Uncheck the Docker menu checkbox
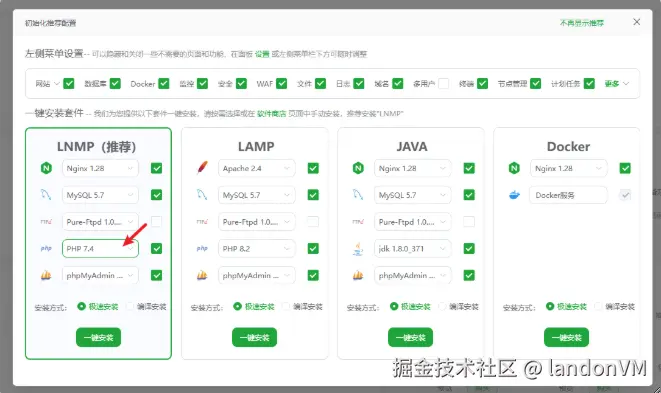Screen dimensions: 661x393 (x=164, y=83)
